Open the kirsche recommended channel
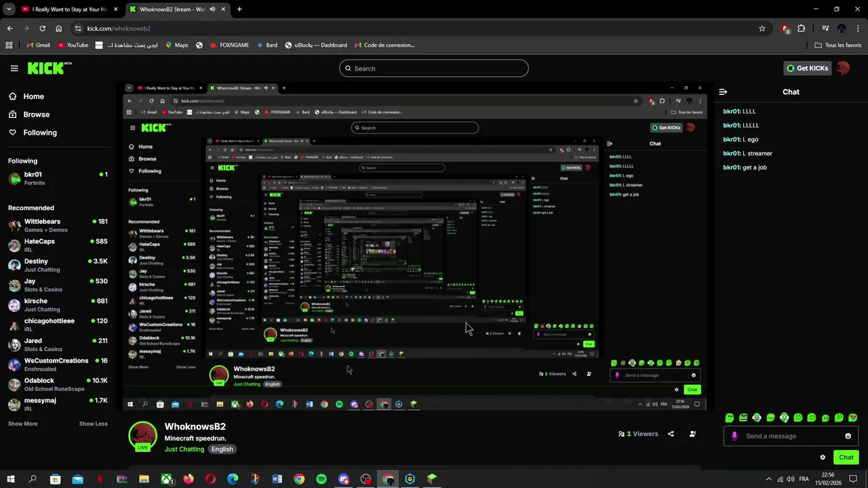 point(58,305)
